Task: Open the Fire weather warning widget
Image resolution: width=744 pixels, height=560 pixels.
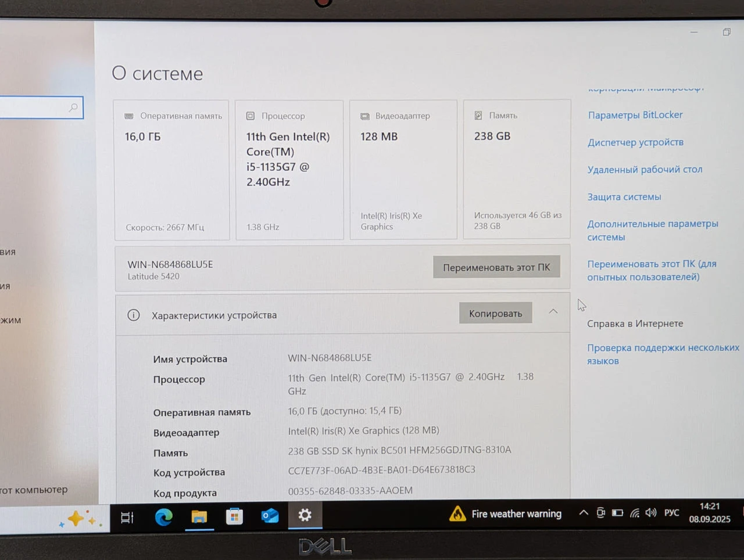Action: 505,514
